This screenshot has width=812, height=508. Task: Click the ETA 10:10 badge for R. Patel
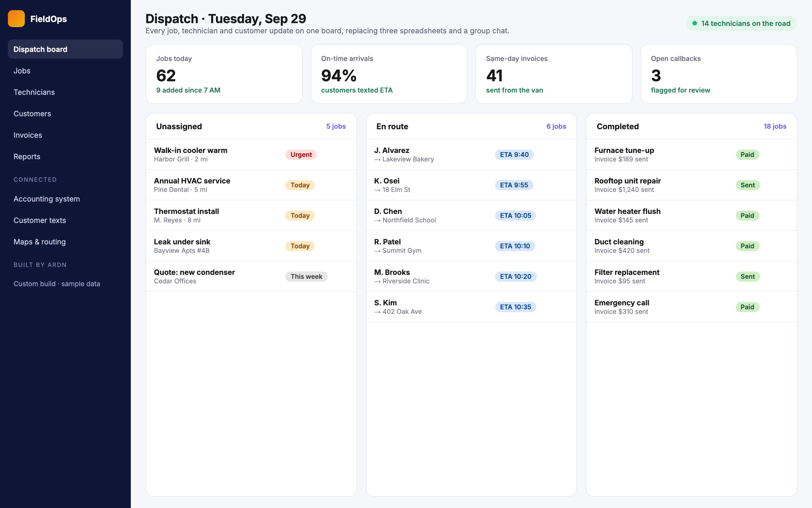(515, 246)
